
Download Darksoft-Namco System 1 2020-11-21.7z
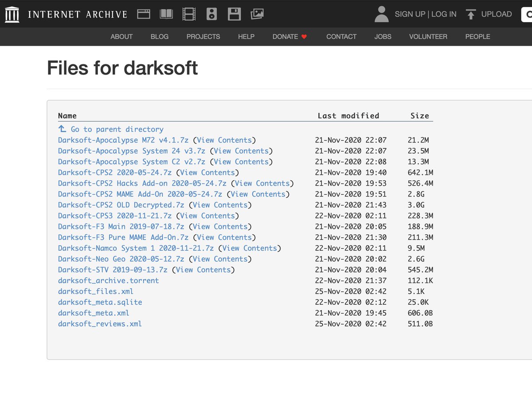136,248
